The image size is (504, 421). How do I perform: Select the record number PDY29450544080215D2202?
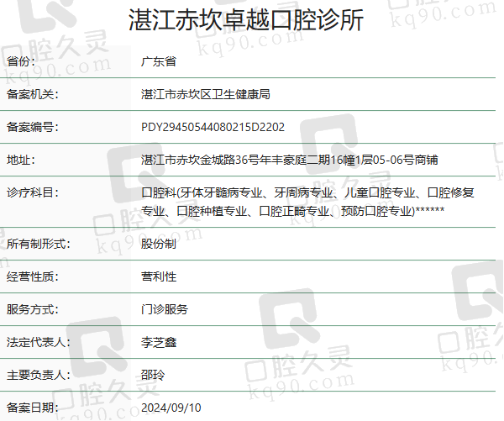click(x=213, y=127)
